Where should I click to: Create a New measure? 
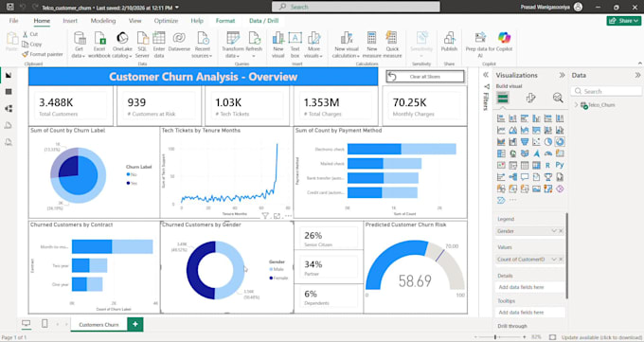(371, 45)
